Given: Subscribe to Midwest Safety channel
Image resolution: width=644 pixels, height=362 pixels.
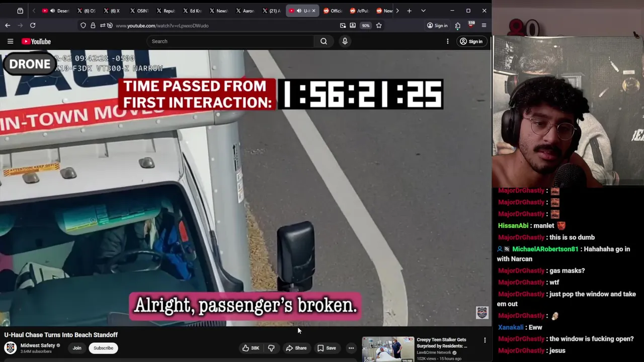Looking at the screenshot, I should coord(103,348).
